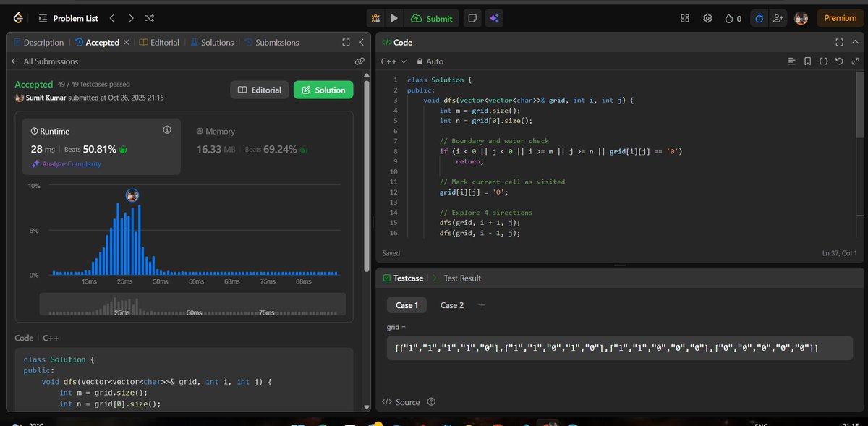
Task: Open the profile avatar menu
Action: click(801, 18)
